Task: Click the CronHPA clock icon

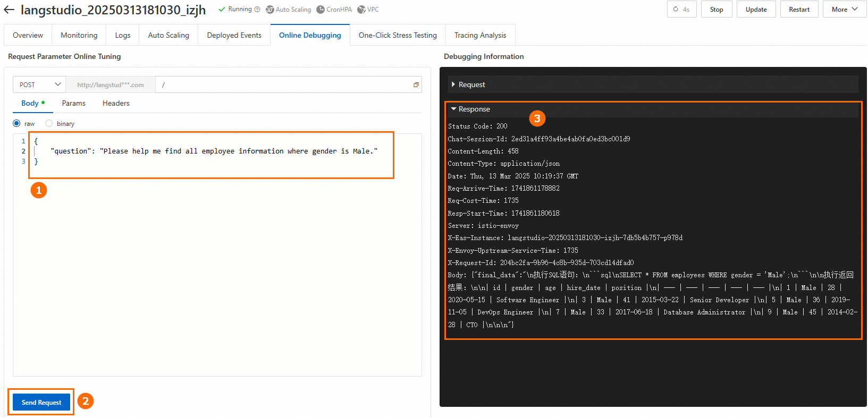Action: point(321,10)
